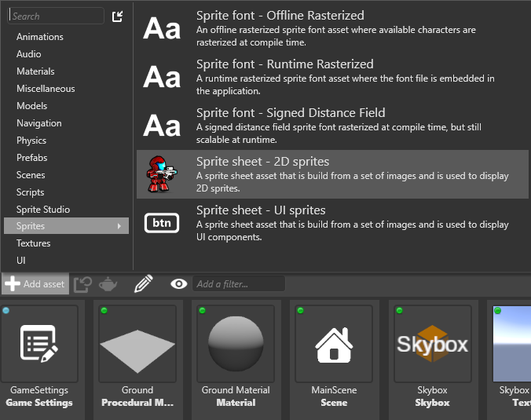Choose Sprite font - Runtime Rasterized
The width and height of the screenshot is (531, 420).
tap(284, 64)
